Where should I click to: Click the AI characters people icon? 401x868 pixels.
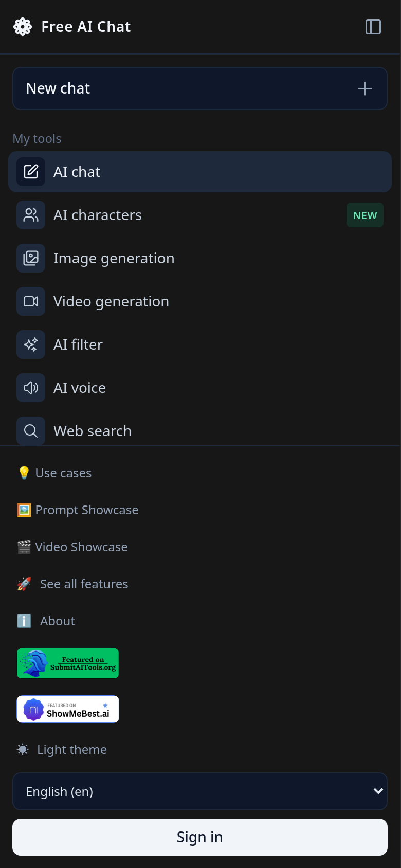point(31,215)
